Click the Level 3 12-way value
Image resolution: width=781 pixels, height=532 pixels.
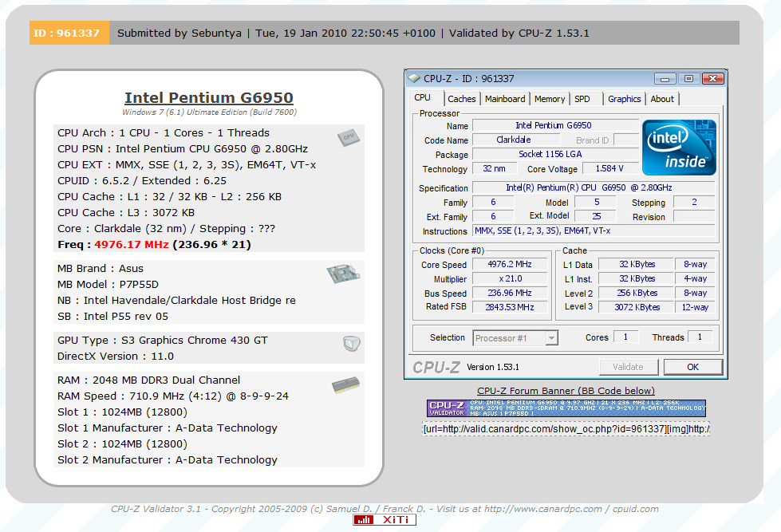coord(695,307)
